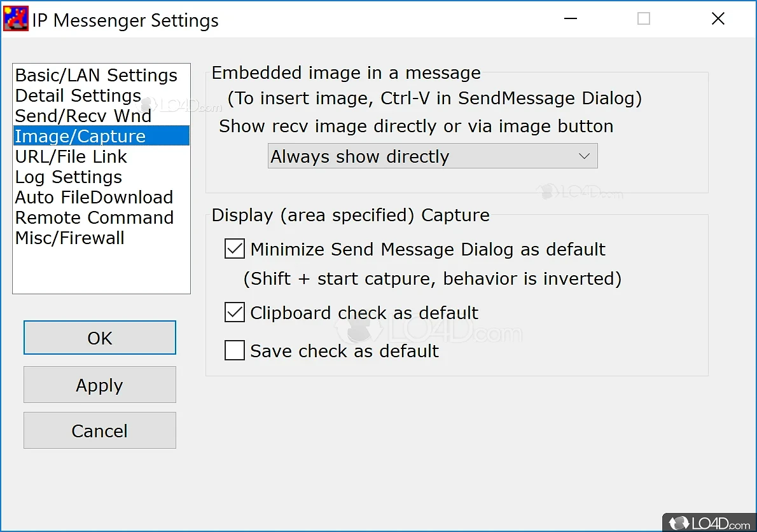Screen dimensions: 757x532
Task: Select Remote Command category
Action: pos(94,217)
